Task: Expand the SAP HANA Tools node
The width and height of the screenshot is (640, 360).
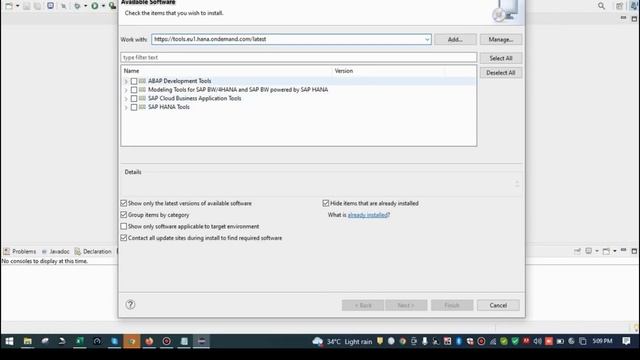Action: pos(126,107)
